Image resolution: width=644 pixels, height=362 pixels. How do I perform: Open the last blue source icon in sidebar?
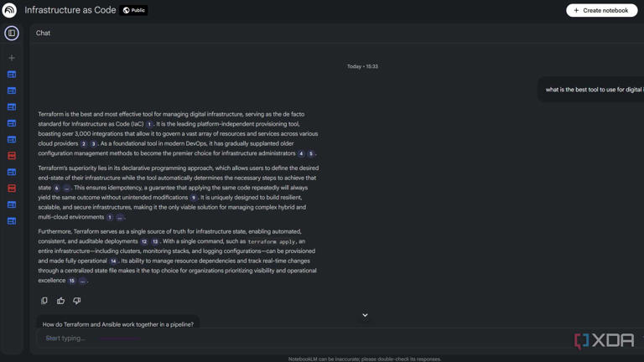point(12,221)
